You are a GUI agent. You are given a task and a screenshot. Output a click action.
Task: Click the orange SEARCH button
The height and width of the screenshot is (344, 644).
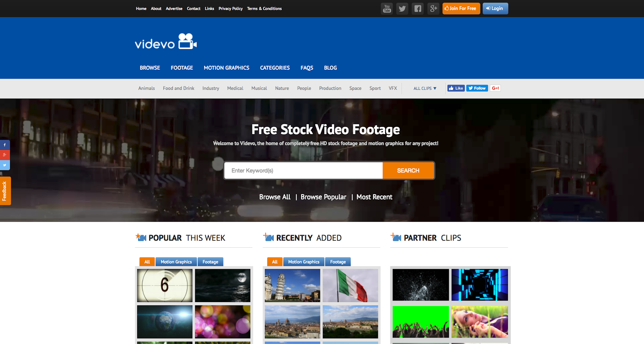click(x=408, y=170)
